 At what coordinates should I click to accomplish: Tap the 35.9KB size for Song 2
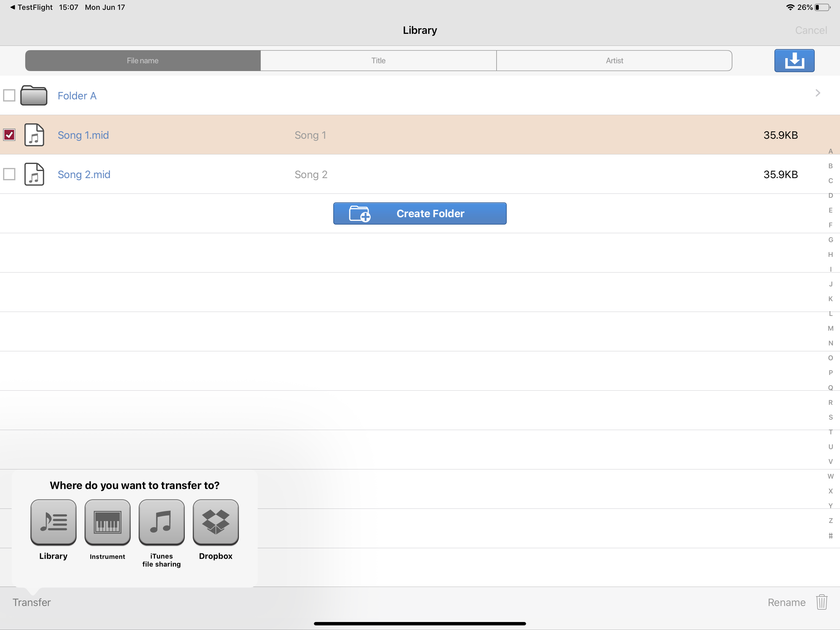point(780,174)
